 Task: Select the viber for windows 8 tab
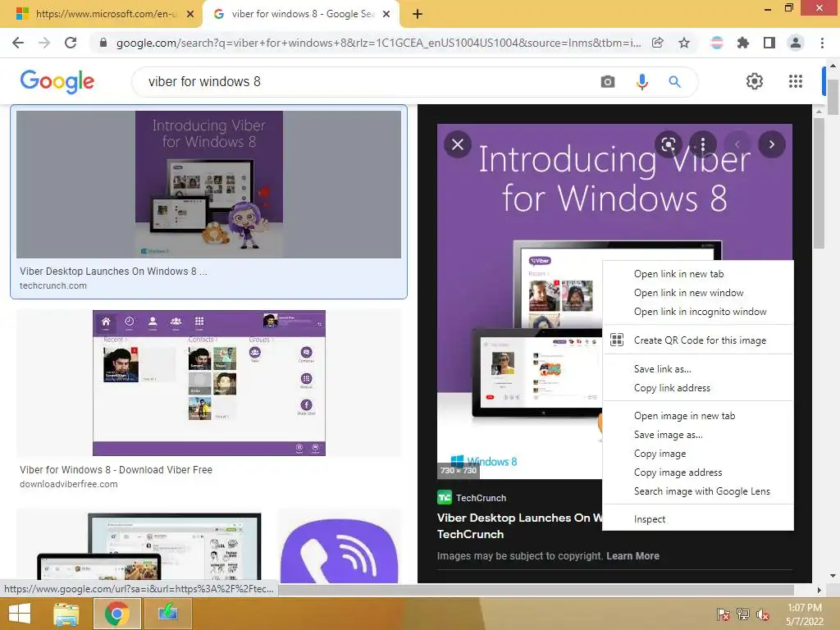pos(300,14)
